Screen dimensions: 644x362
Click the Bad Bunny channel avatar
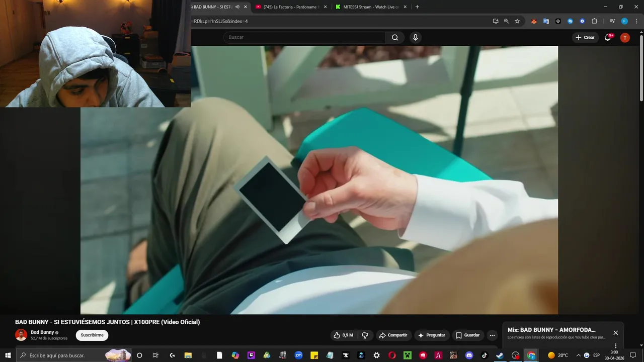(x=21, y=335)
